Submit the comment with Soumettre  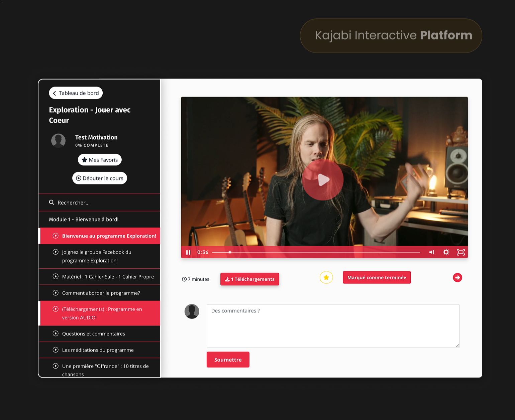click(x=228, y=360)
